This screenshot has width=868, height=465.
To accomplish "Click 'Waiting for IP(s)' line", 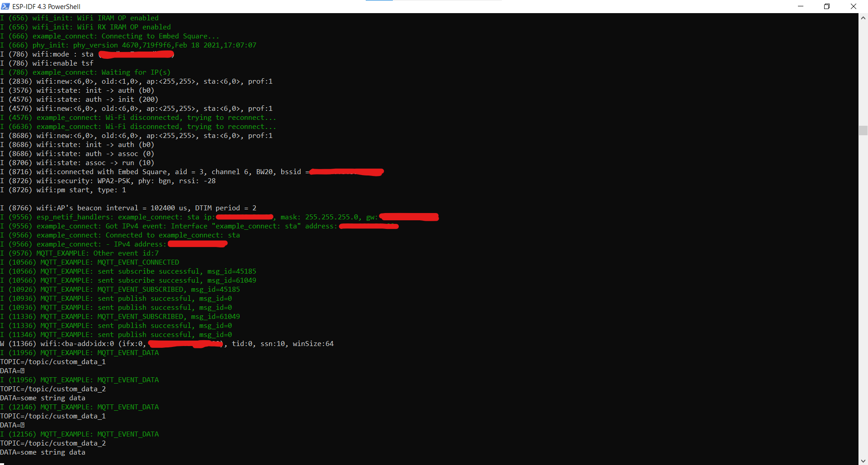I will click(85, 72).
